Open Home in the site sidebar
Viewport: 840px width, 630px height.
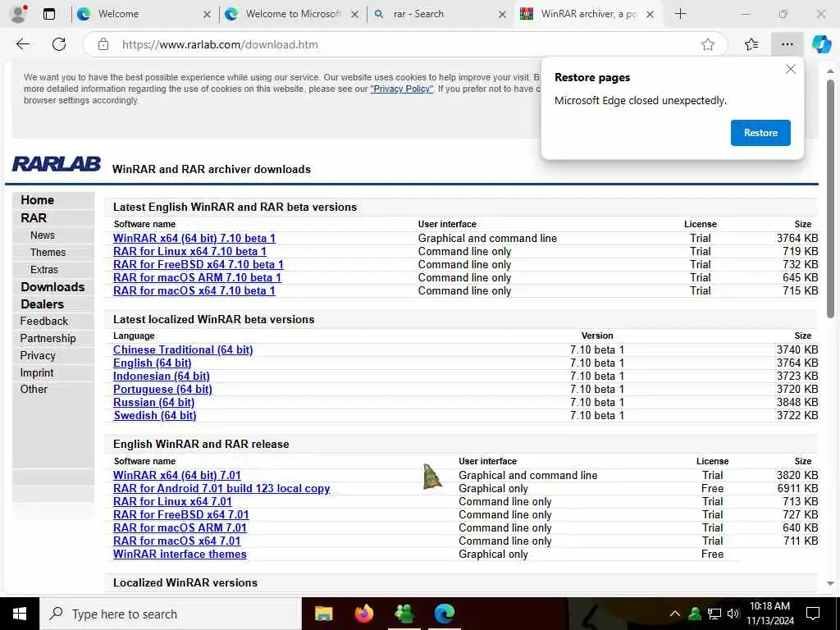point(37,200)
